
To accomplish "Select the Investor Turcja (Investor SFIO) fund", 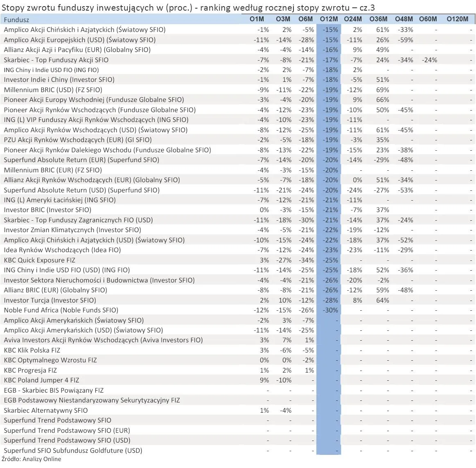I will click(x=50, y=300).
